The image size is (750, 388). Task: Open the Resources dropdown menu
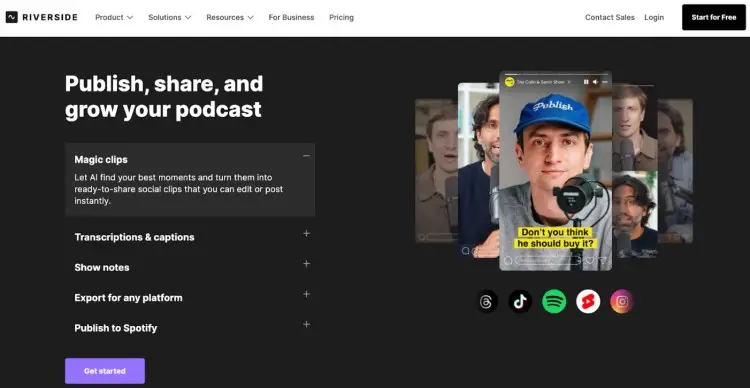(230, 17)
